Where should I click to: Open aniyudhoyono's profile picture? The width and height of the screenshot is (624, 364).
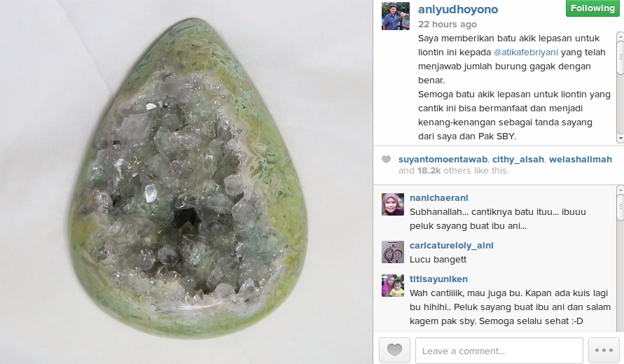396,16
